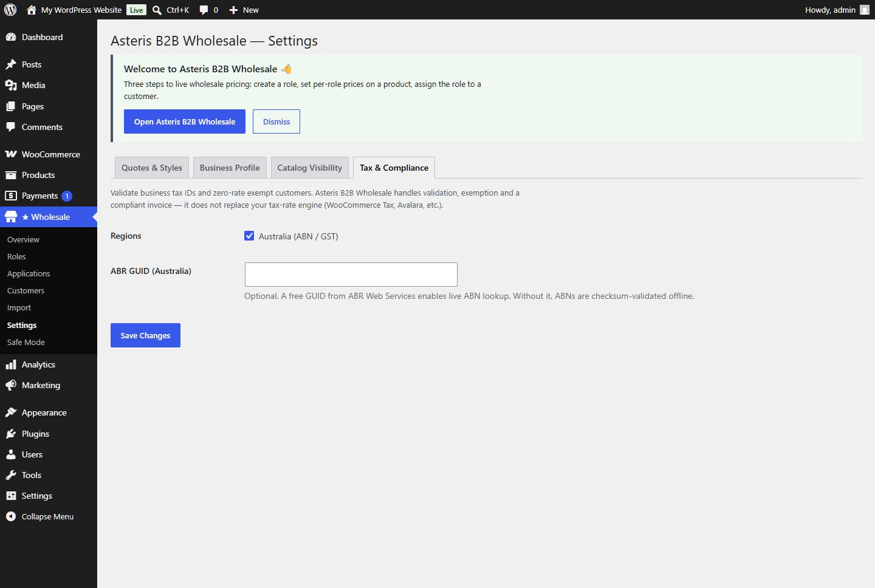
Task: Click Ctrl+K search shortcut label
Action: pos(178,10)
